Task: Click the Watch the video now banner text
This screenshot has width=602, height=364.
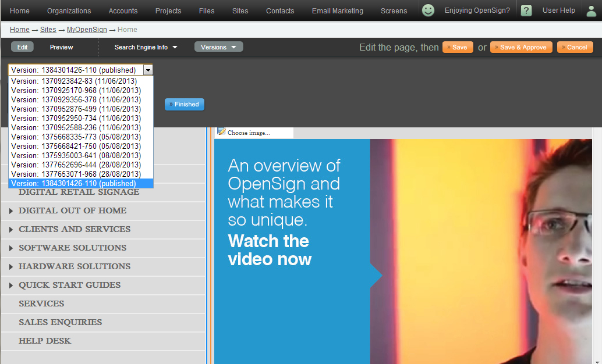Action: click(x=270, y=250)
